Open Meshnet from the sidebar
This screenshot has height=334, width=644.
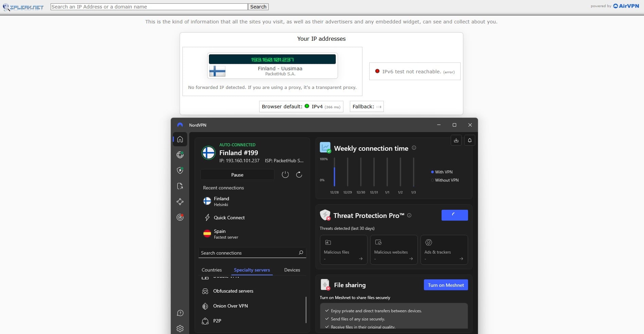pyautogui.click(x=180, y=202)
